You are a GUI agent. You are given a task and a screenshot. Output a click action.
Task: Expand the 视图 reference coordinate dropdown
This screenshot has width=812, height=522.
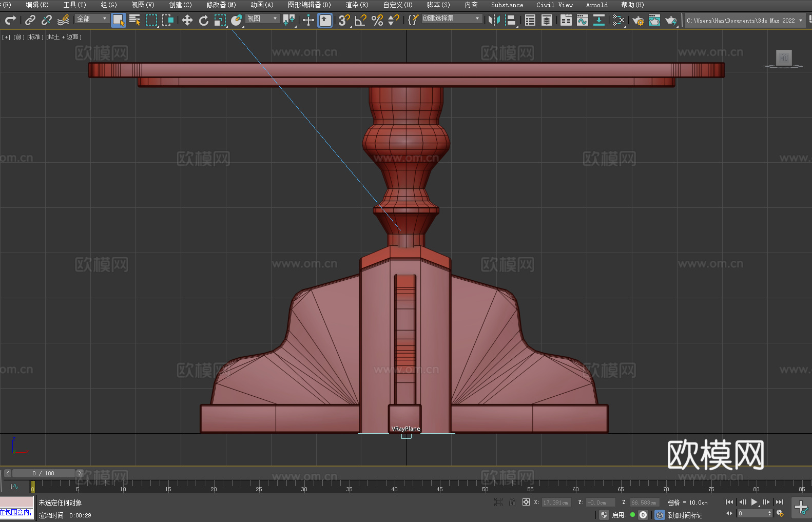(x=262, y=18)
